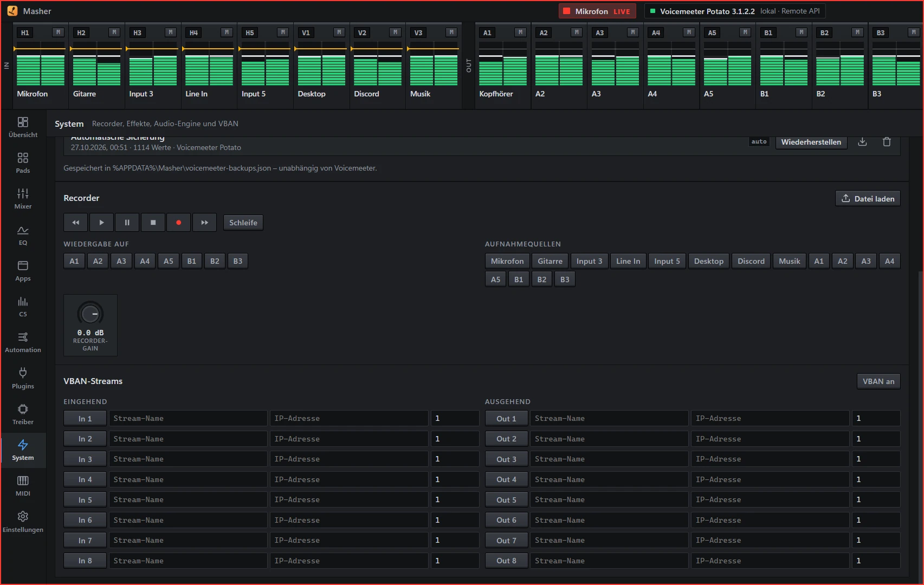Start recording with the red record button
Viewport: 924px width, 585px height.
(x=178, y=223)
